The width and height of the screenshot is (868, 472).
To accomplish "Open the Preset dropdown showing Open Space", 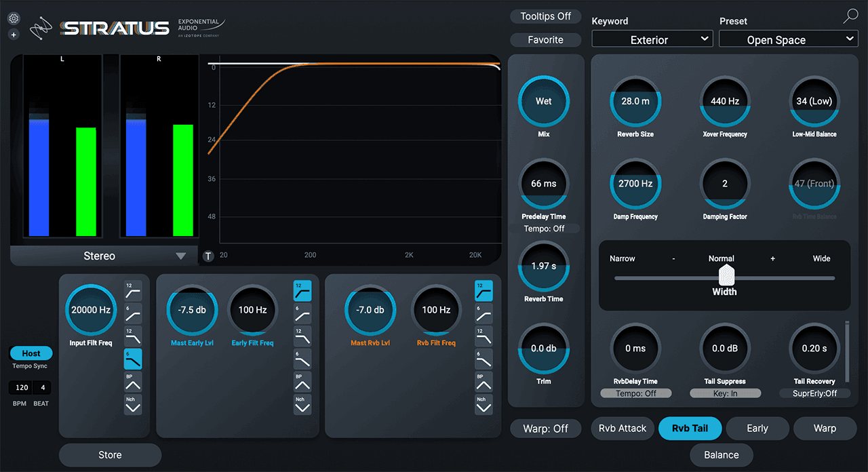I will (788, 39).
